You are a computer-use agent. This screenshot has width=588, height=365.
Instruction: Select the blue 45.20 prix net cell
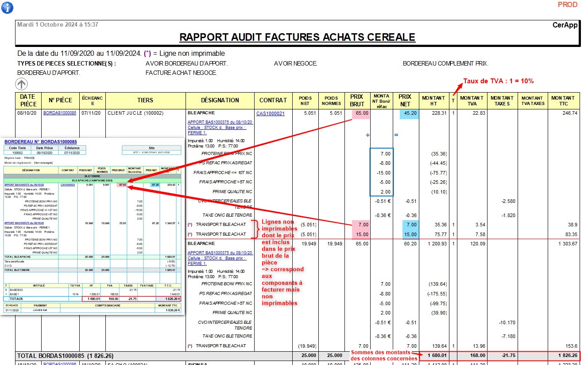(409, 114)
